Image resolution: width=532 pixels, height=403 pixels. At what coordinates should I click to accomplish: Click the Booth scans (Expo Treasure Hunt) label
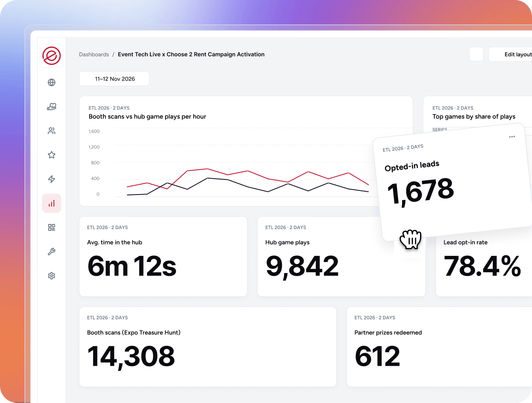(x=134, y=333)
